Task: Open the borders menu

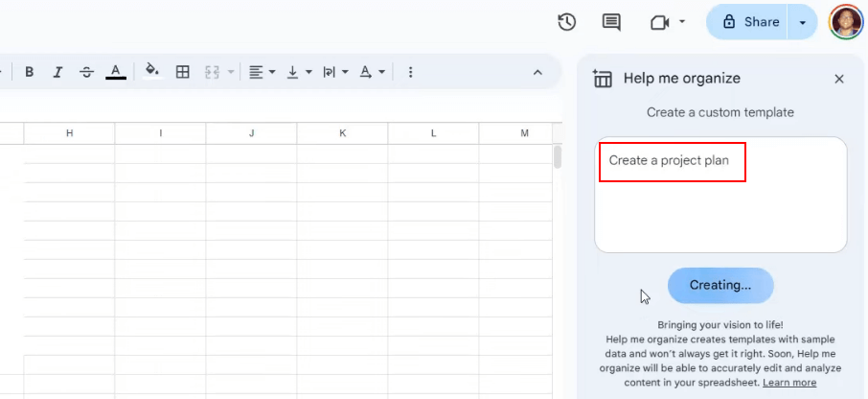Action: 183,72
